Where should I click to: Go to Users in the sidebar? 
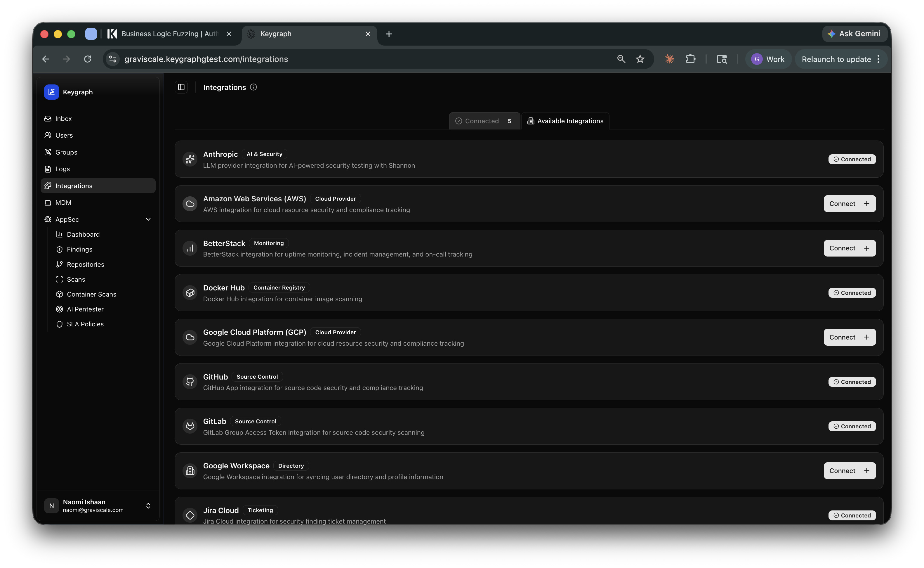point(98,135)
